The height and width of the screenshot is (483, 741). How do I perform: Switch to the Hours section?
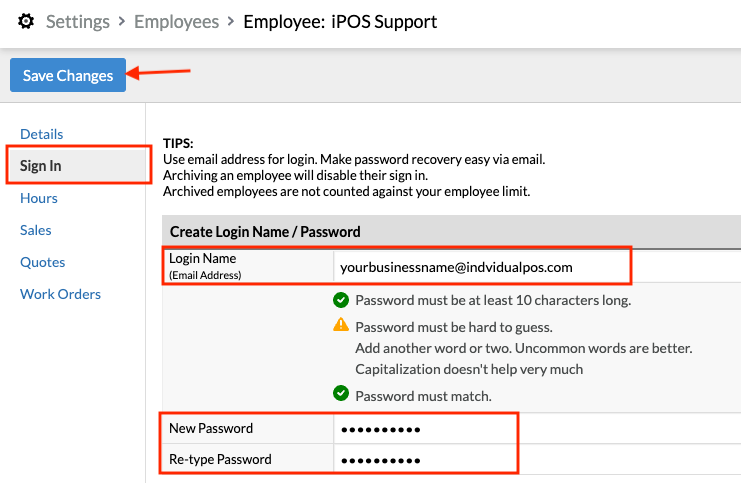(39, 198)
